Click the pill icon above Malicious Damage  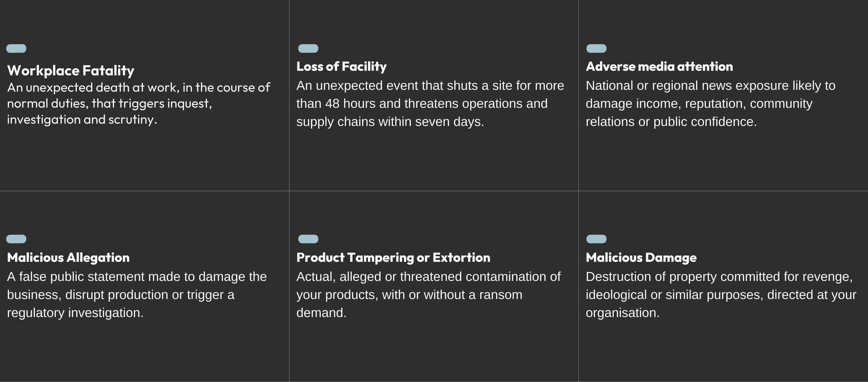[596, 239]
